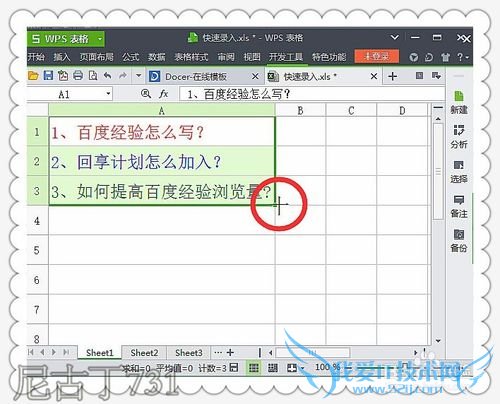500x404 pixels.
Task: Open the 插入 ribbon tab
Action: [62, 57]
